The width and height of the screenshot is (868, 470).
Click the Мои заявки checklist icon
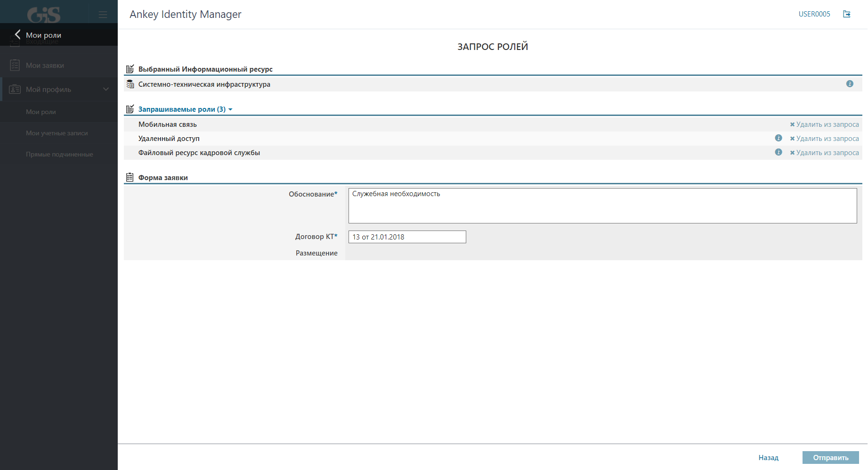[15, 66]
